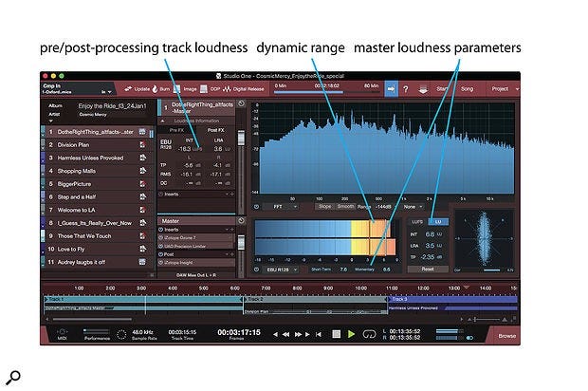Adjust the Master volume fader knob
The height and width of the screenshot is (391, 588).
tap(241, 242)
